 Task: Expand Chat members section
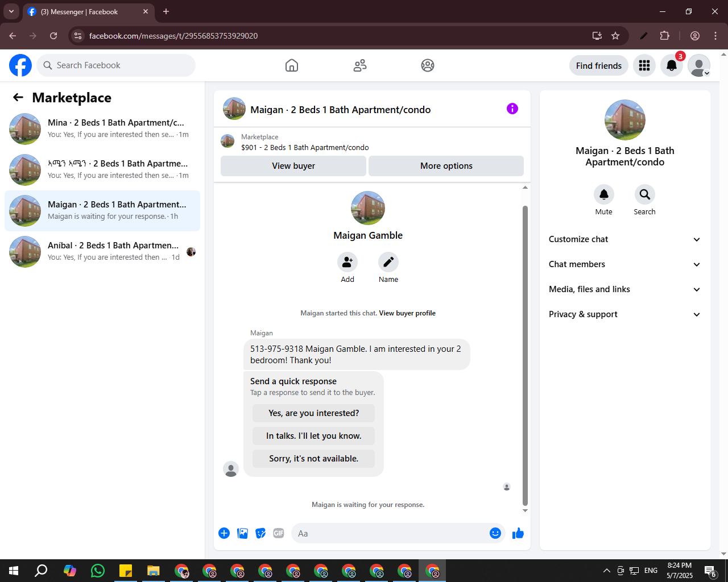coord(624,264)
